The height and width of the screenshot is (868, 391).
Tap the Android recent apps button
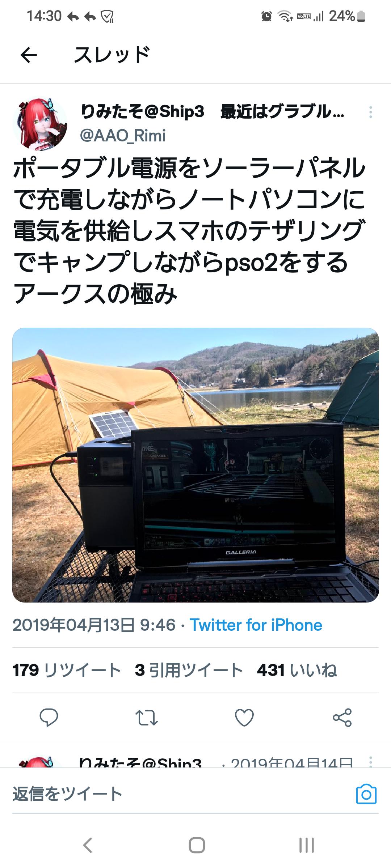point(306,845)
